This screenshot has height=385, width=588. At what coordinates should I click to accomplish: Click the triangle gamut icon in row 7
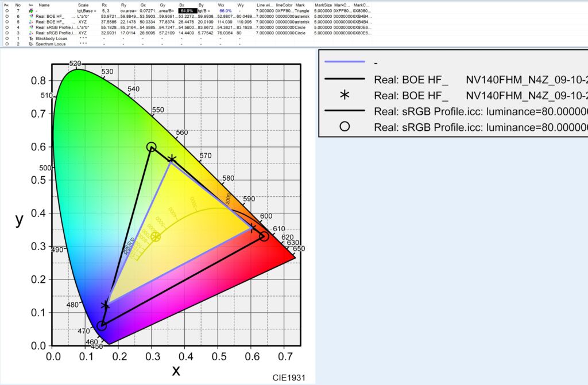coord(31,11)
